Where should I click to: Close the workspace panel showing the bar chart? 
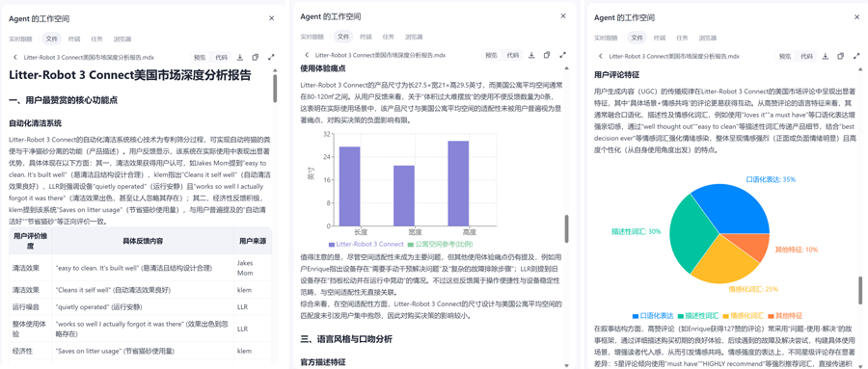[563, 16]
